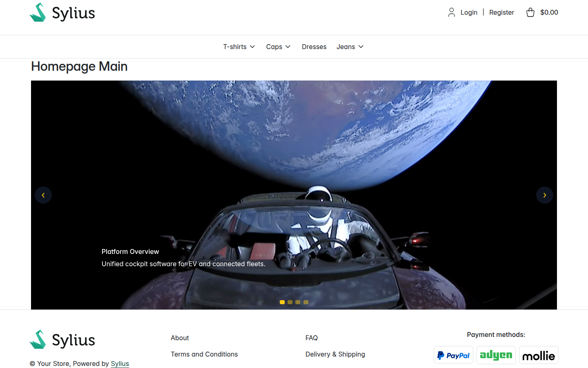Open the Dresses category

coord(314,47)
